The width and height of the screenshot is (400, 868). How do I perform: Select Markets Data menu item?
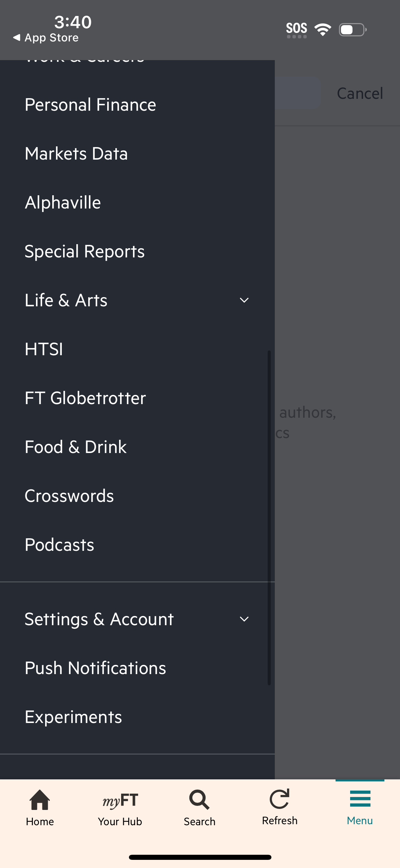coord(76,153)
